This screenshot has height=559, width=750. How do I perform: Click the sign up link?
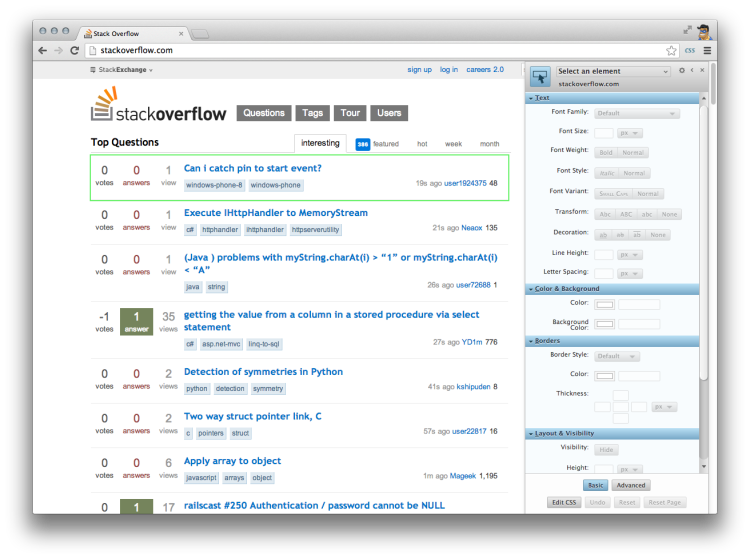419,70
